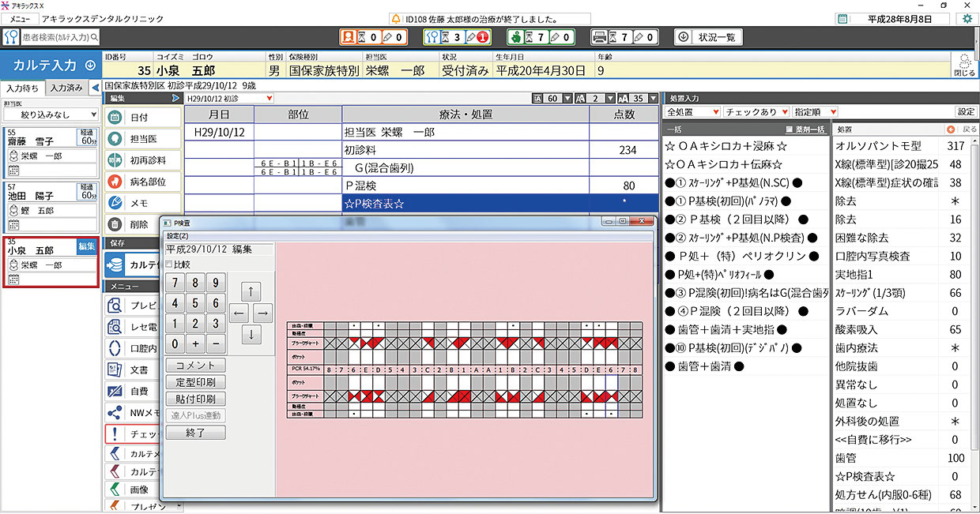Click the 担当医 doctor icon in edit panel
The width and height of the screenshot is (980, 514).
(115, 138)
